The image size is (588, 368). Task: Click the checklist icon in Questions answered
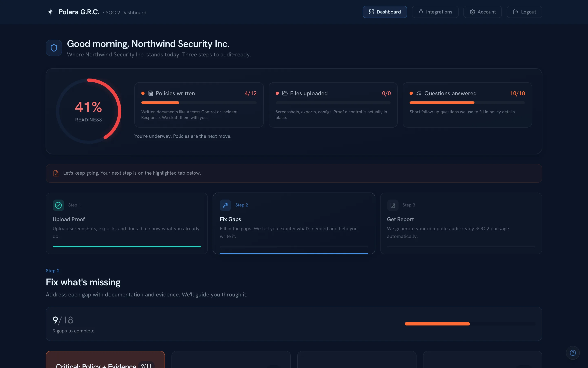tap(419, 93)
